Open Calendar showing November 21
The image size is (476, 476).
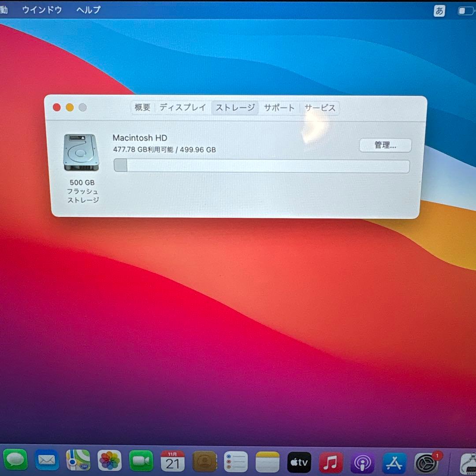[173, 464]
